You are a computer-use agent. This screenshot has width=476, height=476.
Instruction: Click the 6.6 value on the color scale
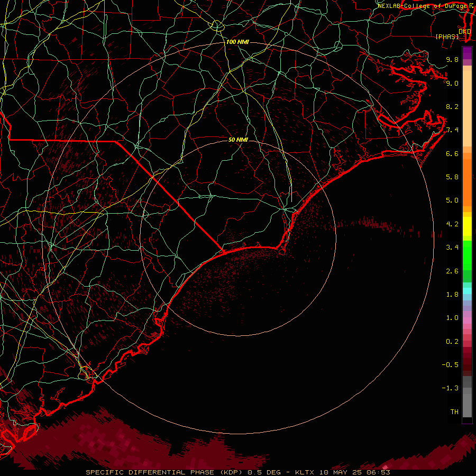452,153
